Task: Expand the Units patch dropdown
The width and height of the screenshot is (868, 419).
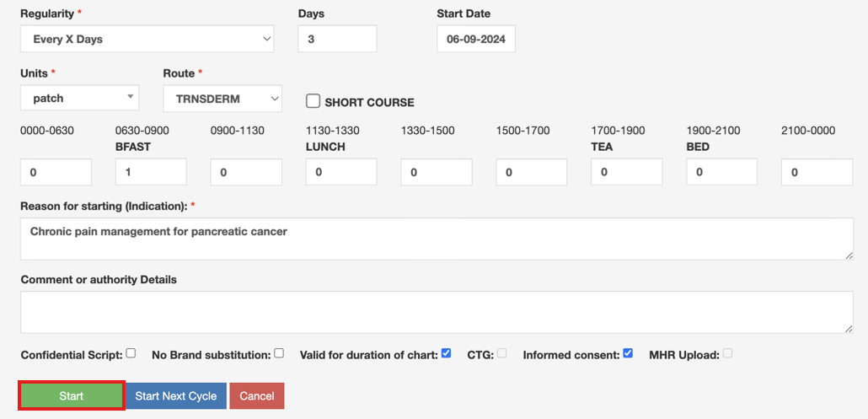Action: (80, 98)
